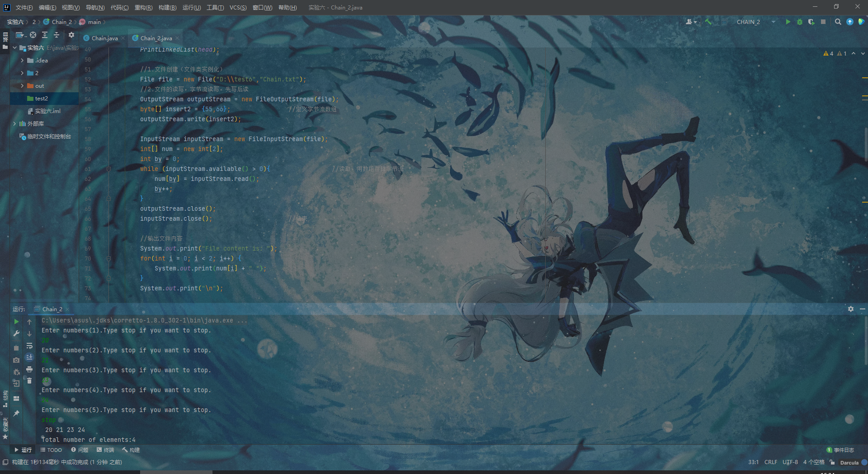
Task: Click the Up the Stack Trace arrow
Action: click(x=29, y=322)
